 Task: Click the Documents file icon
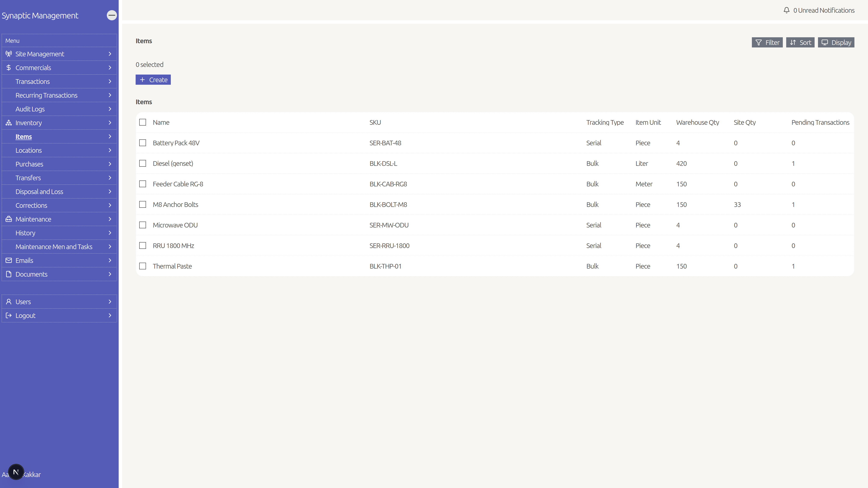click(9, 274)
